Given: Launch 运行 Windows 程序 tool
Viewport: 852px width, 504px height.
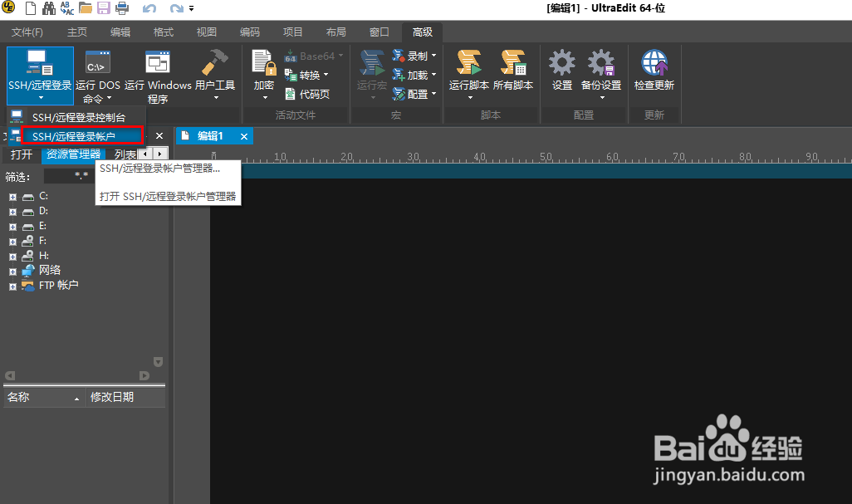Looking at the screenshot, I should click(x=158, y=75).
